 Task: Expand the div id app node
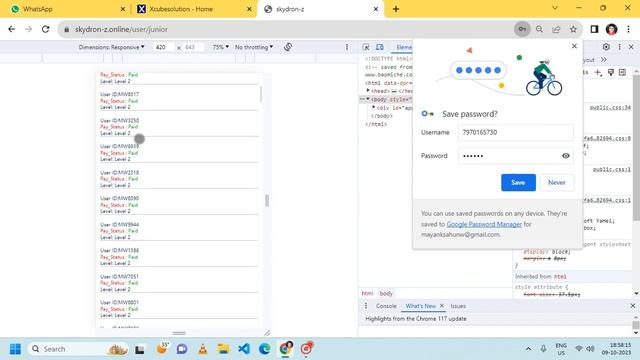(373, 107)
